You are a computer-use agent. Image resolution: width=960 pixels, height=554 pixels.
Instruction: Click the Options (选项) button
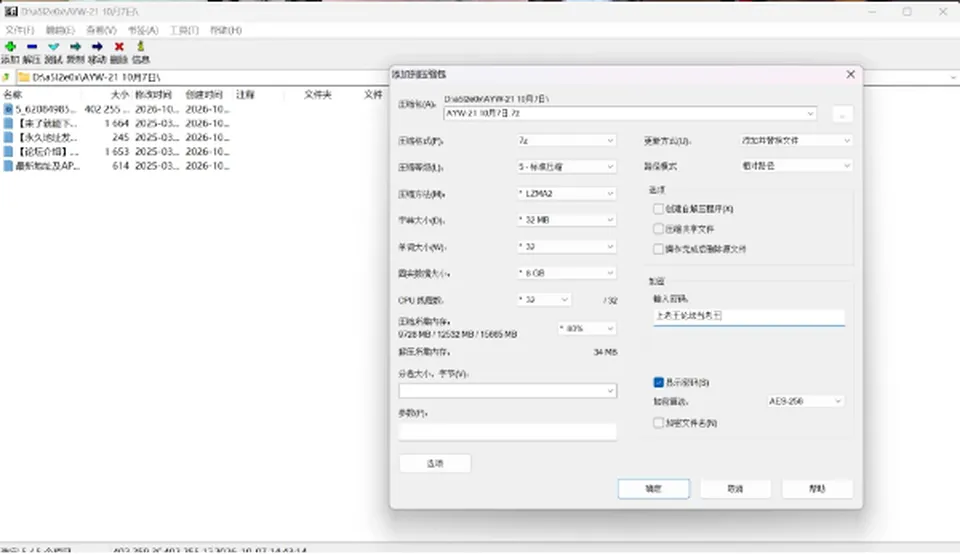[435, 463]
